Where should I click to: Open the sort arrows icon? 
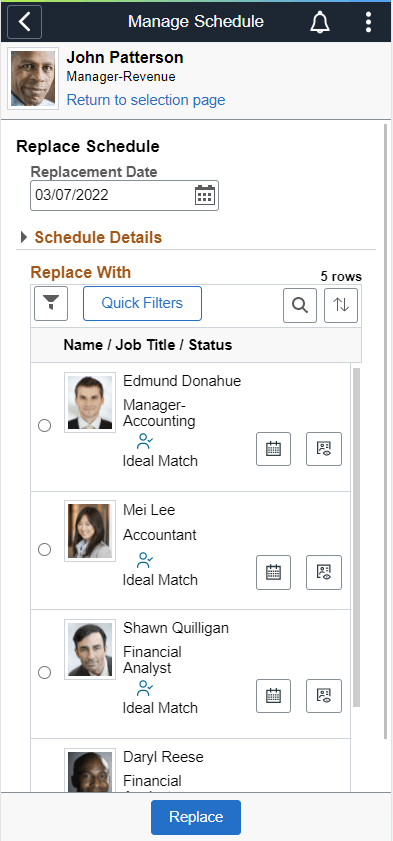[341, 305]
